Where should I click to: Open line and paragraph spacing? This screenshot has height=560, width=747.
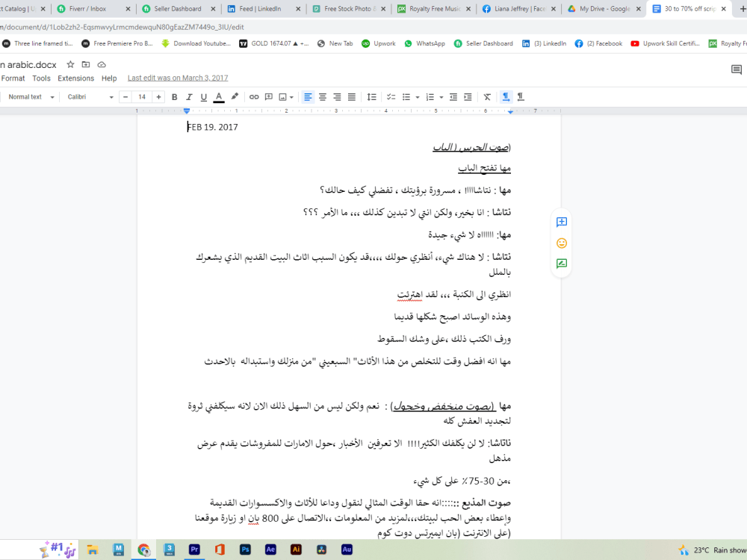(371, 97)
